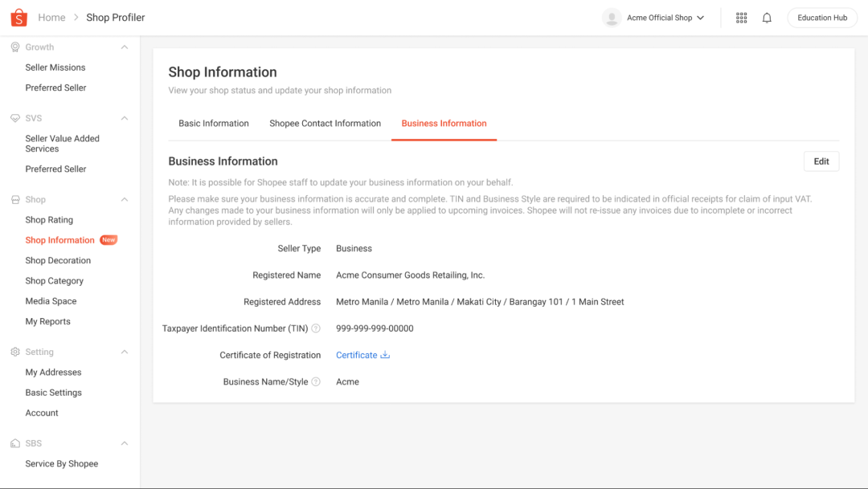This screenshot has width=868, height=489.
Task: Click the Growth section medal icon
Action: click(x=15, y=47)
